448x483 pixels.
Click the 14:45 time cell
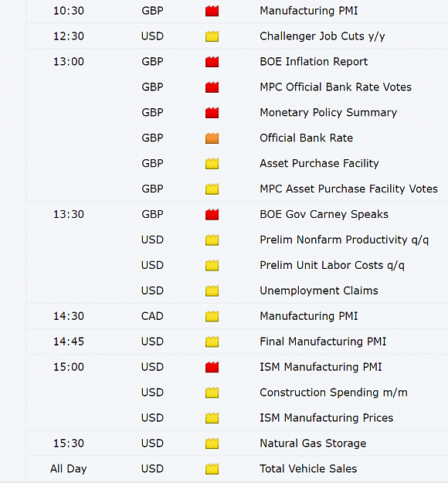pos(69,342)
